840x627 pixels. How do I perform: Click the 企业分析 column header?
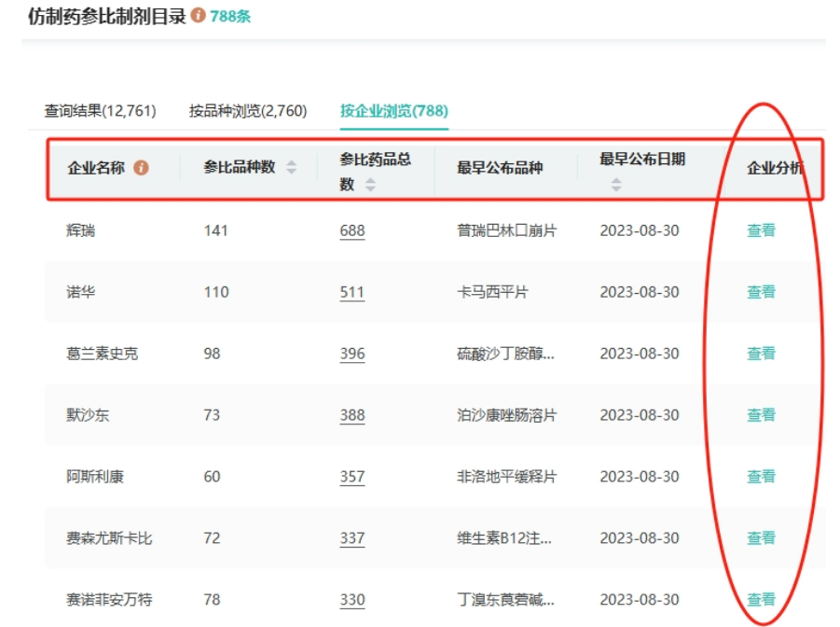775,168
